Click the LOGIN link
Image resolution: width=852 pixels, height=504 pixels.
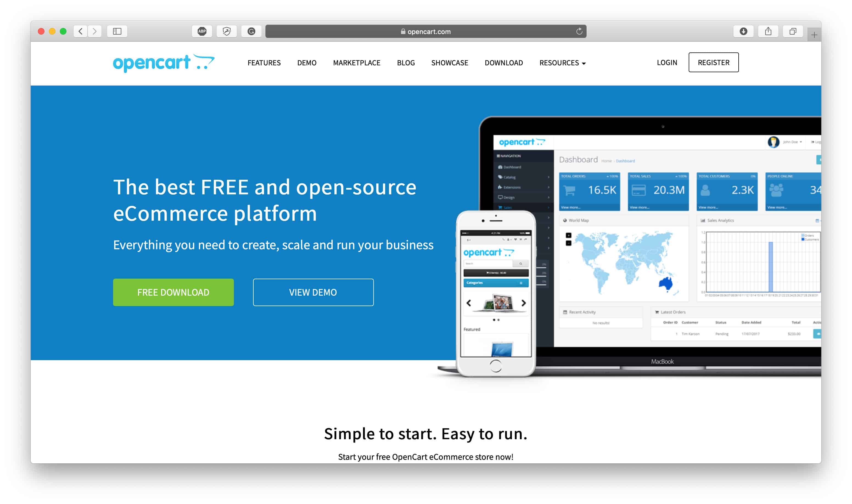coord(666,62)
